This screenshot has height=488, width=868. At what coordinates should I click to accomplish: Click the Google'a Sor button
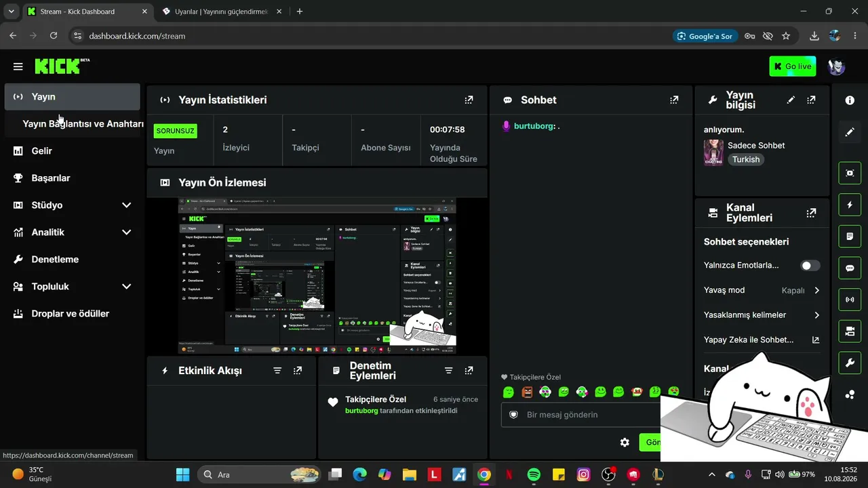[706, 36]
